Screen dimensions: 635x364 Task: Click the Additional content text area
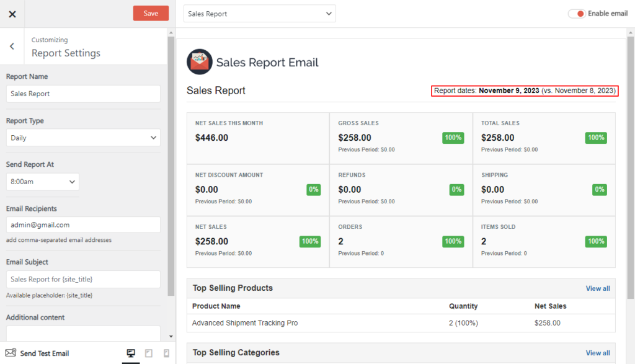click(83, 333)
